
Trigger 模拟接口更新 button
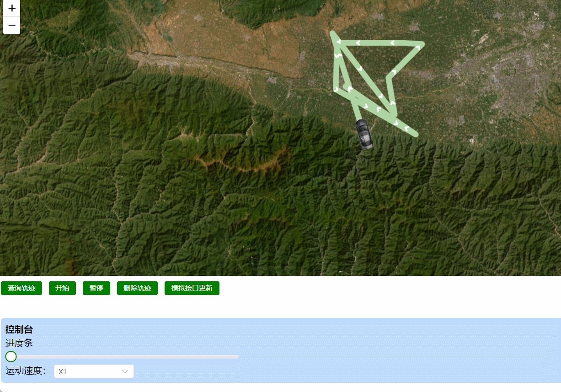tap(192, 288)
